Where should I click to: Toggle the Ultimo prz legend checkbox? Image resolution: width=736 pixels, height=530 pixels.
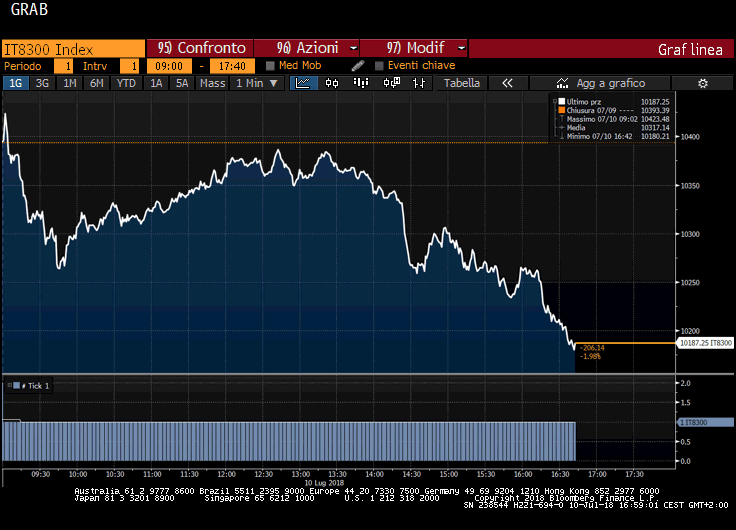(x=561, y=101)
